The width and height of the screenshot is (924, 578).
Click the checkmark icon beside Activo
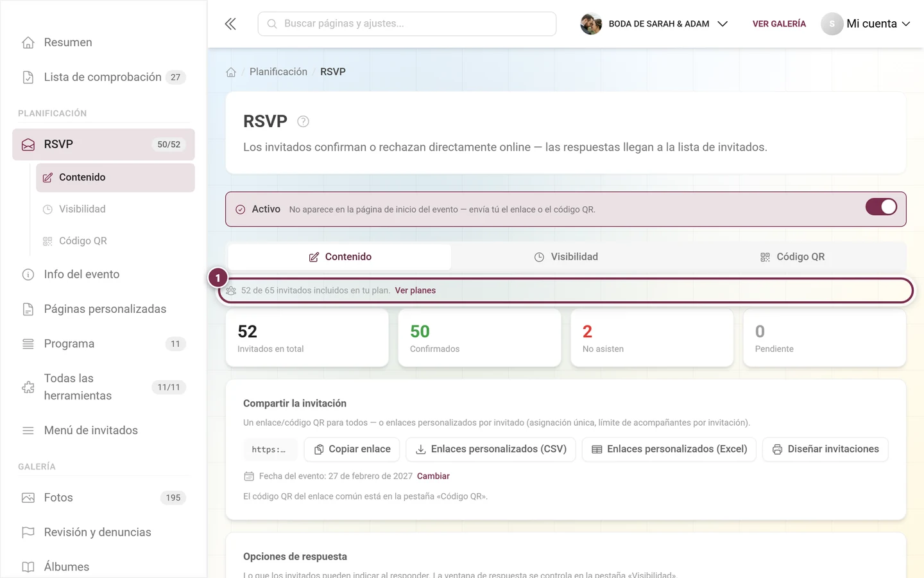[241, 209]
